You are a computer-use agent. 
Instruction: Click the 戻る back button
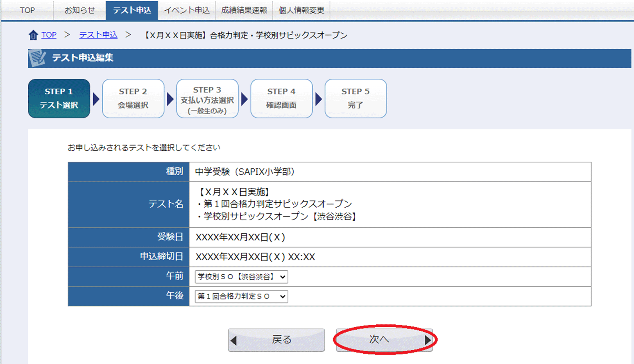coord(276,340)
